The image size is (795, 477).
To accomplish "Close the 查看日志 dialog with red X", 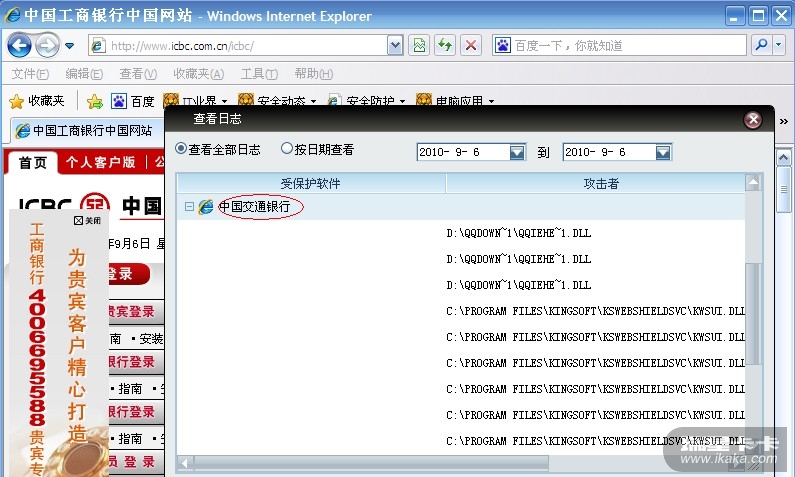I will tap(753, 120).
